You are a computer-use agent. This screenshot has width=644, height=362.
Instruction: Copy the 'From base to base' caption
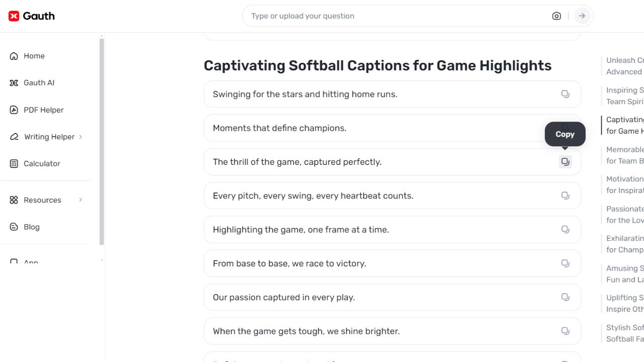565,263
